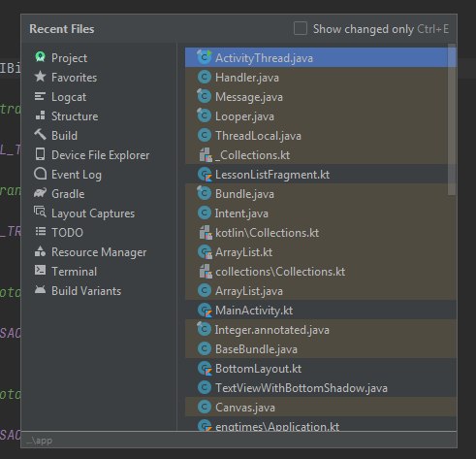Click the LessonListFragment.kt Kotlin class icon
The width and height of the screenshot is (476, 459).
(x=205, y=174)
